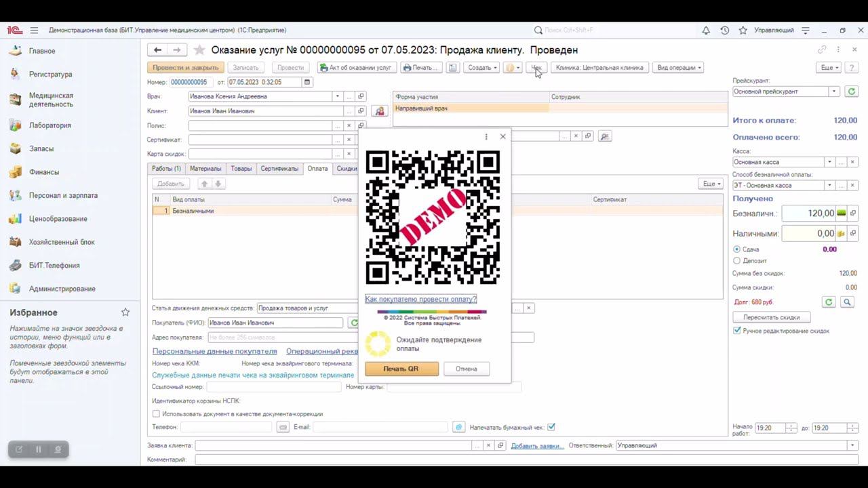The height and width of the screenshot is (488, 868).
Task: Click Печать QR button
Action: tap(401, 369)
